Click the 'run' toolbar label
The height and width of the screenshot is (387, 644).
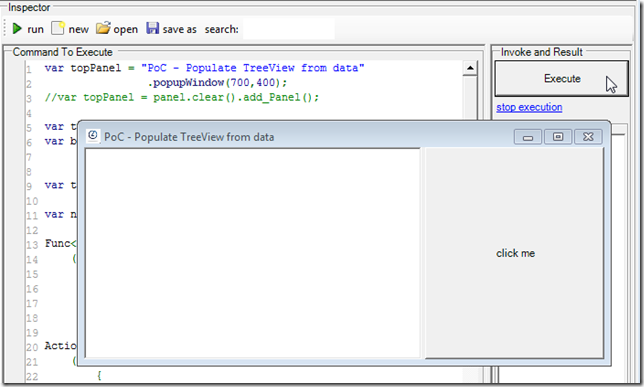pyautogui.click(x=35, y=30)
